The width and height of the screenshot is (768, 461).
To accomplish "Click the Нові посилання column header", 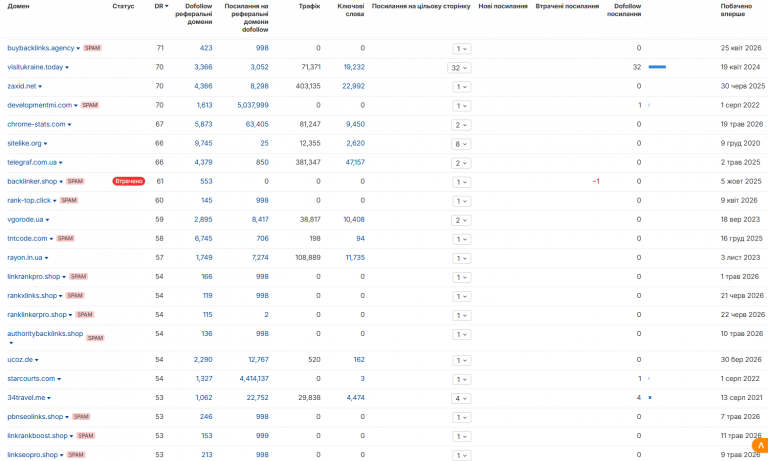I will coord(503,6).
